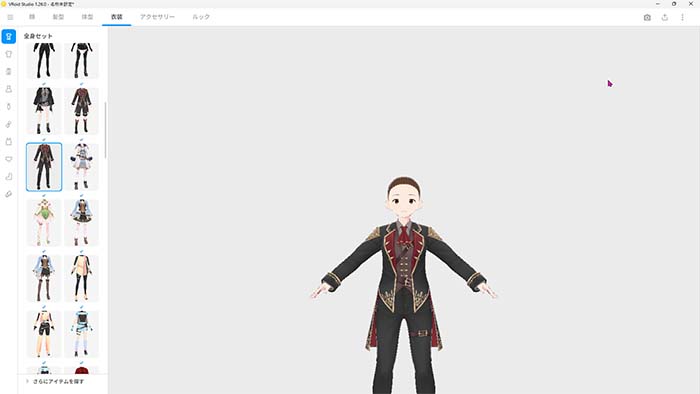Select the inner bottom underwear category icon

click(x=8, y=159)
